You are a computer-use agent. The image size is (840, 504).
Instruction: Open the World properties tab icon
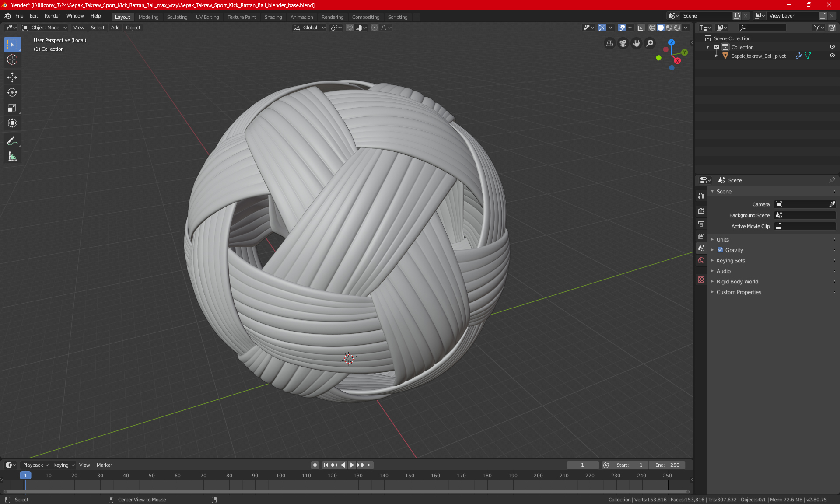701,260
